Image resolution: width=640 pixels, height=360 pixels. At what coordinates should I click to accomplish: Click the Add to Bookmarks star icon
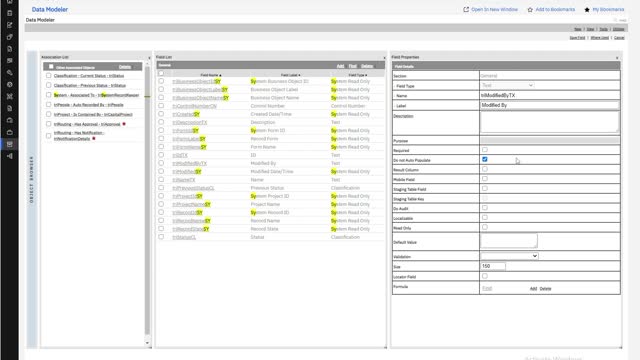530,9
